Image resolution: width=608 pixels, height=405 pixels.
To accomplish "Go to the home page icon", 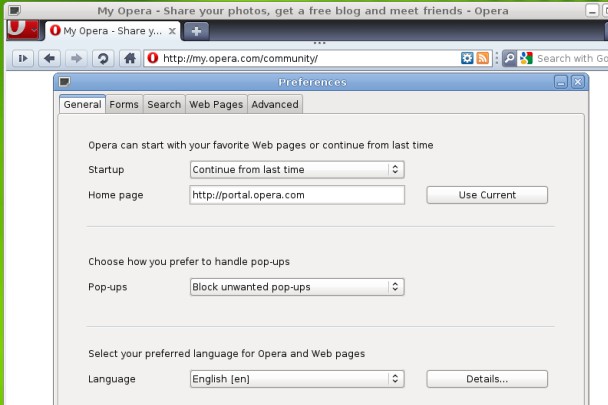I will click(130, 59).
